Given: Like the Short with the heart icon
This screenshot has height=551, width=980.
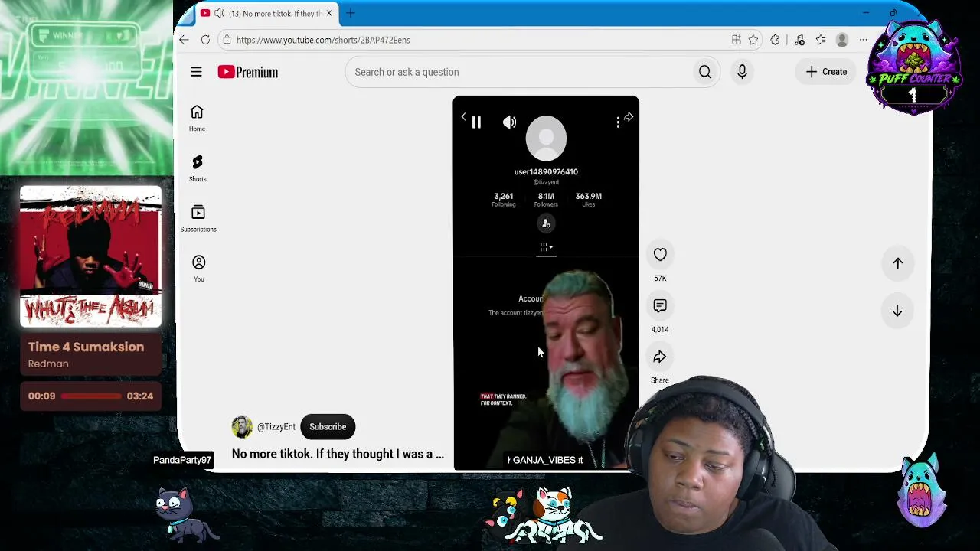Looking at the screenshot, I should [660, 255].
